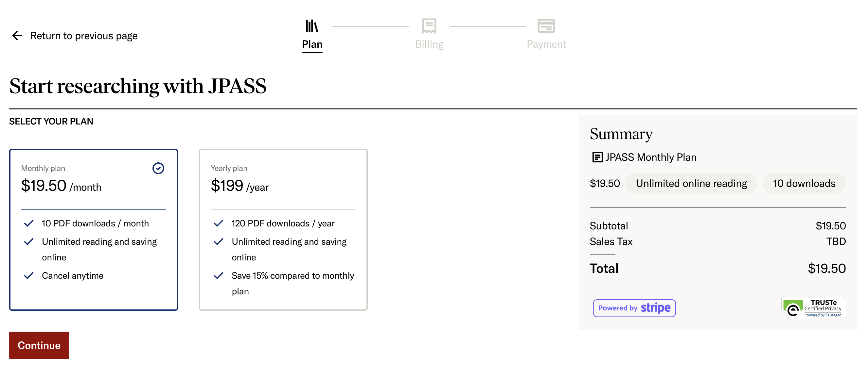
Task: Choose the $199 per year option
Action: tap(239, 186)
